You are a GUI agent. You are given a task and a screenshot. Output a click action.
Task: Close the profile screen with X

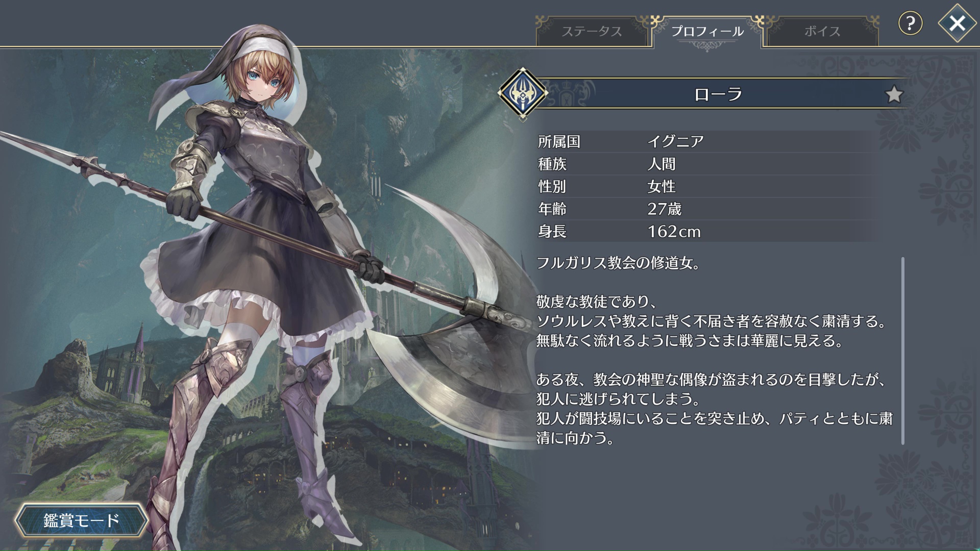tap(958, 23)
